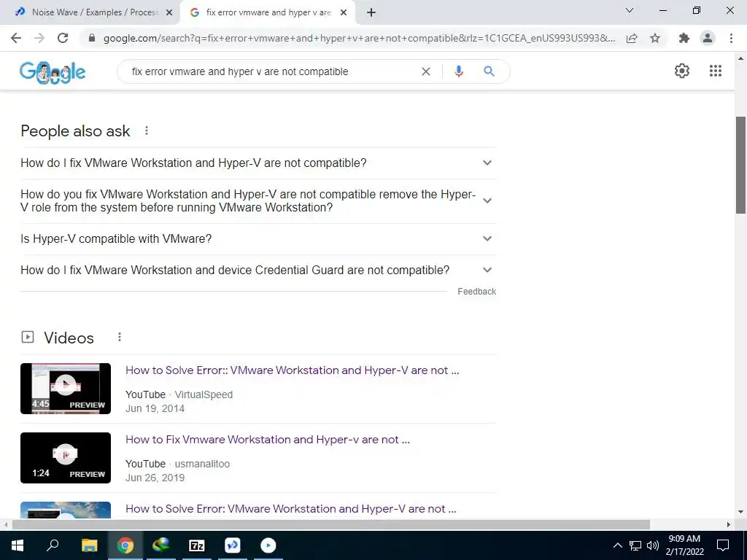Reload the page with the refresh icon
This screenshot has height=560, width=747.
pyautogui.click(x=63, y=38)
